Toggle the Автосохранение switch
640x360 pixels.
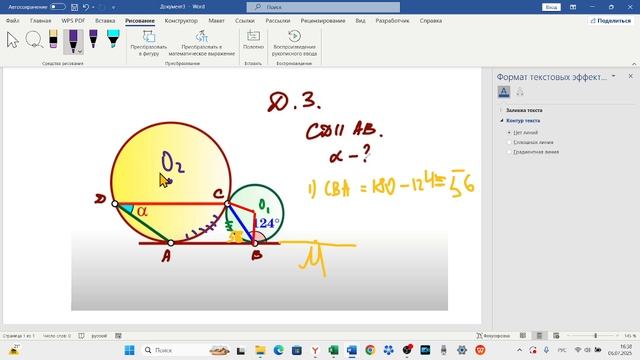pos(58,7)
